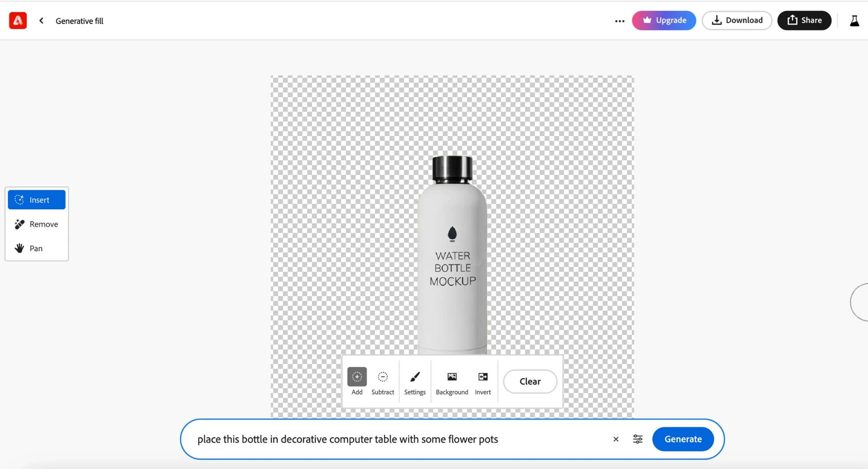Click inside the prompt text field

[391, 439]
